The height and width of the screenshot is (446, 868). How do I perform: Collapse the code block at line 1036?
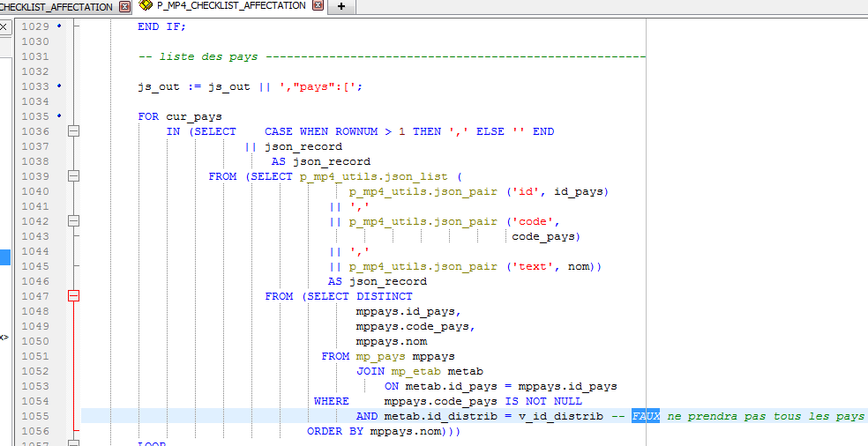click(x=74, y=131)
